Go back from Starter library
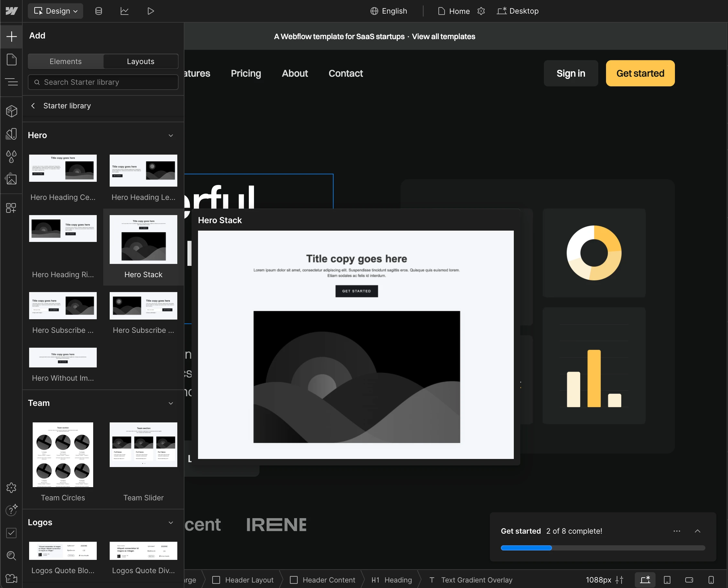The image size is (728, 588). (33, 106)
